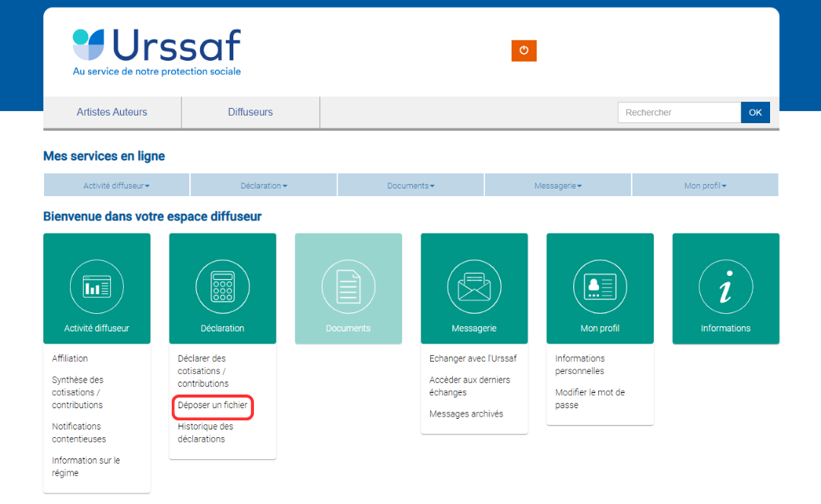Image resolution: width=821 pixels, height=504 pixels.
Task: Click Modifier le mot de passe link
Action: tap(590, 399)
